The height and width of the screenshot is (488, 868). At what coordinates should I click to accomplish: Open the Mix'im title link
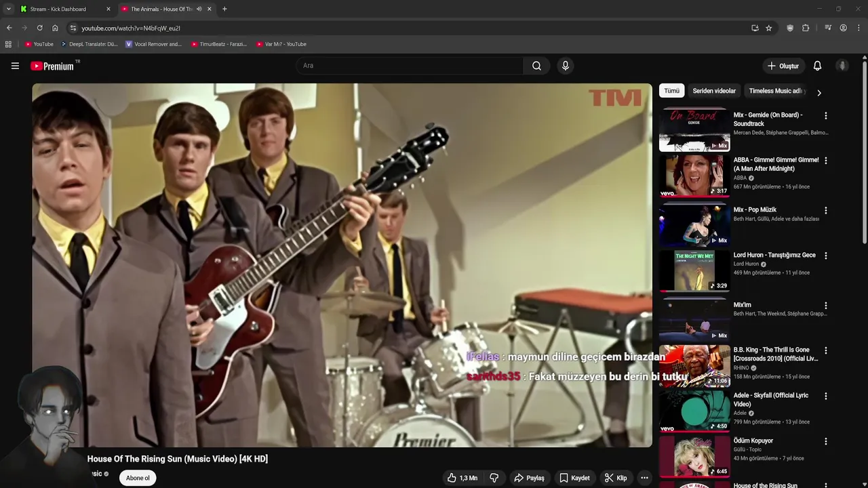click(742, 305)
